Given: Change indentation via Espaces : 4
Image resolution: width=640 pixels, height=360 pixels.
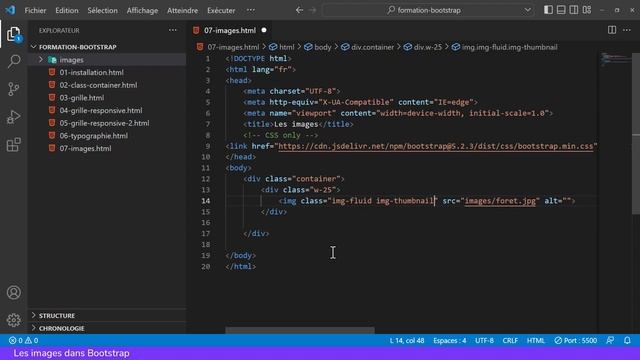Looking at the screenshot, I should click(x=450, y=340).
